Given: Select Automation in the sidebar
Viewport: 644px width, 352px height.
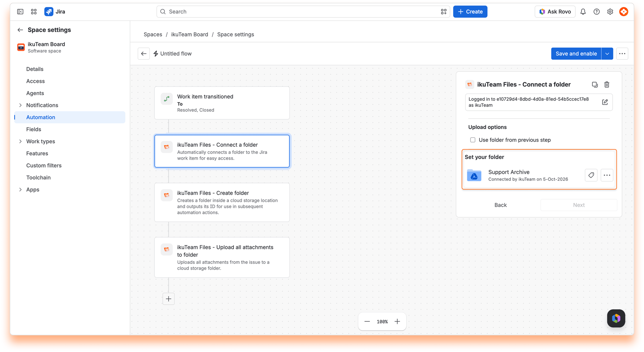Looking at the screenshot, I should coord(69,117).
